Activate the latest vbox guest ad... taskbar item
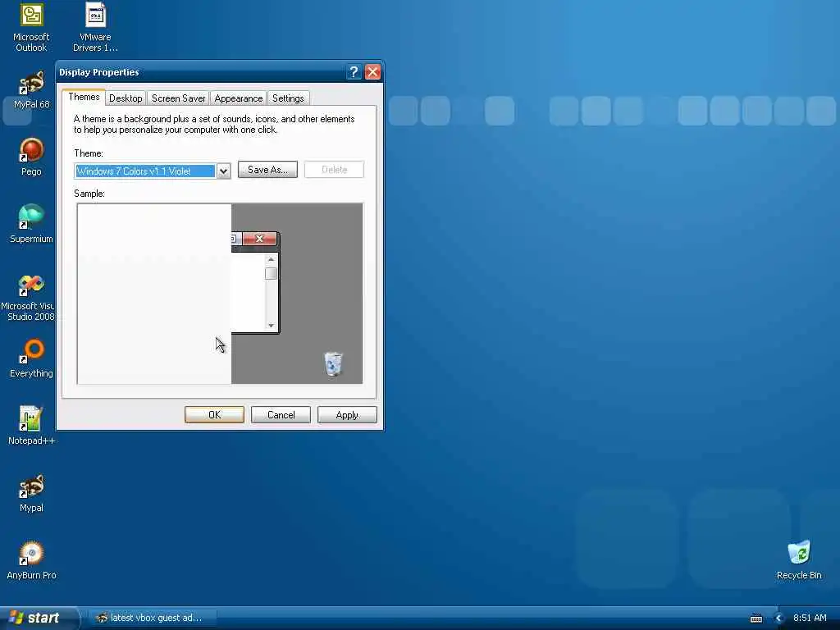 point(153,619)
